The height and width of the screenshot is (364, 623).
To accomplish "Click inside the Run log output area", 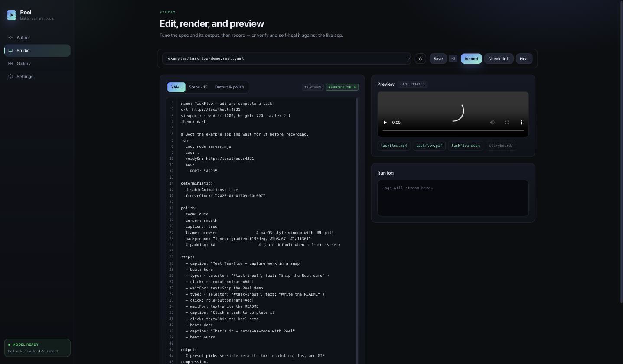I will pyautogui.click(x=453, y=198).
